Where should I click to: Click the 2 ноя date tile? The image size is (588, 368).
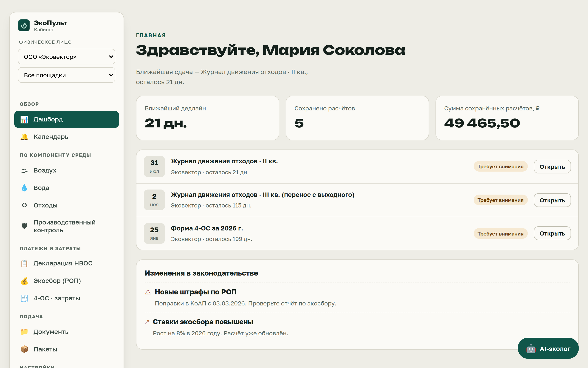(x=154, y=200)
